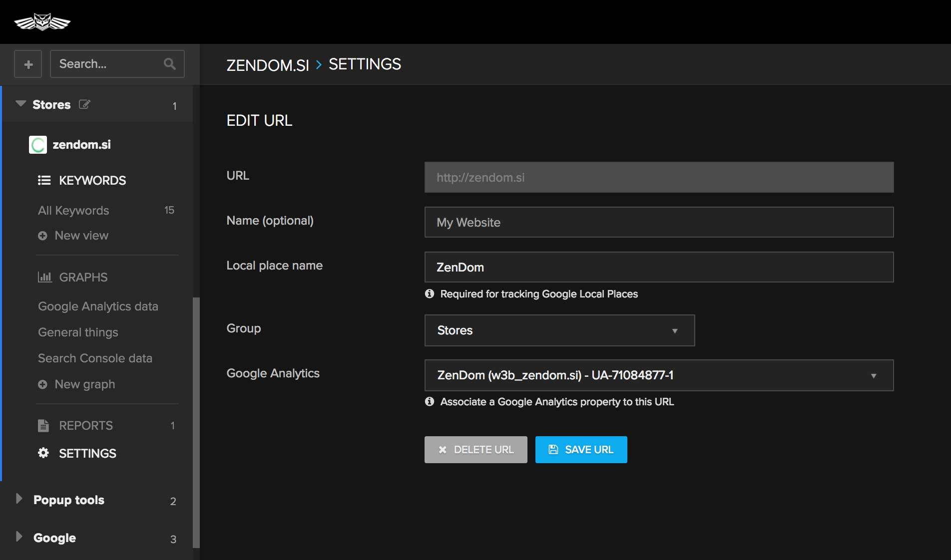The height and width of the screenshot is (560, 951).
Task: Open Search Console data graph
Action: tap(95, 358)
